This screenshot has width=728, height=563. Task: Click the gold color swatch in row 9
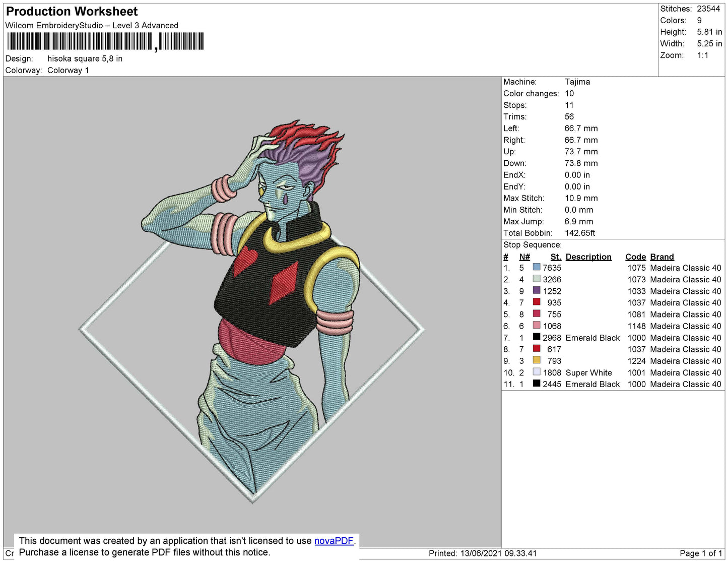pyautogui.click(x=537, y=360)
